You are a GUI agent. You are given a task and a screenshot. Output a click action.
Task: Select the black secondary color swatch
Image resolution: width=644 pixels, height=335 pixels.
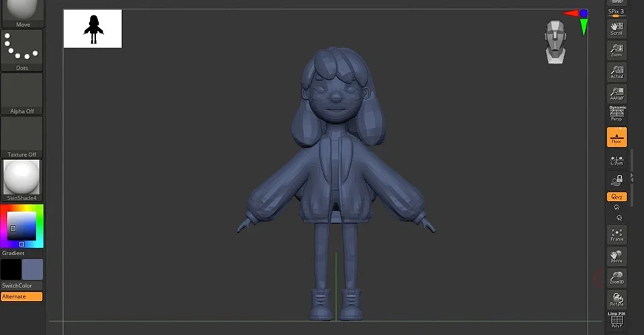(11, 269)
